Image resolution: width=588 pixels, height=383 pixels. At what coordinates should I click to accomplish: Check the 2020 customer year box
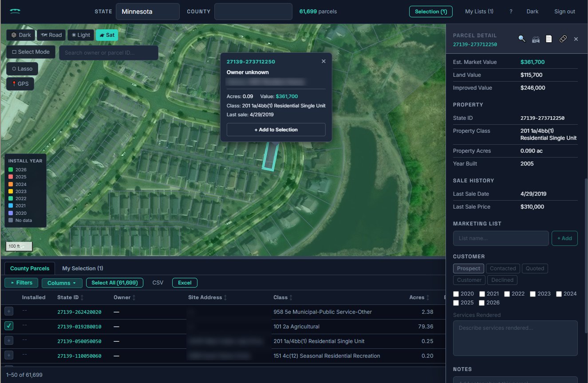[x=456, y=294]
